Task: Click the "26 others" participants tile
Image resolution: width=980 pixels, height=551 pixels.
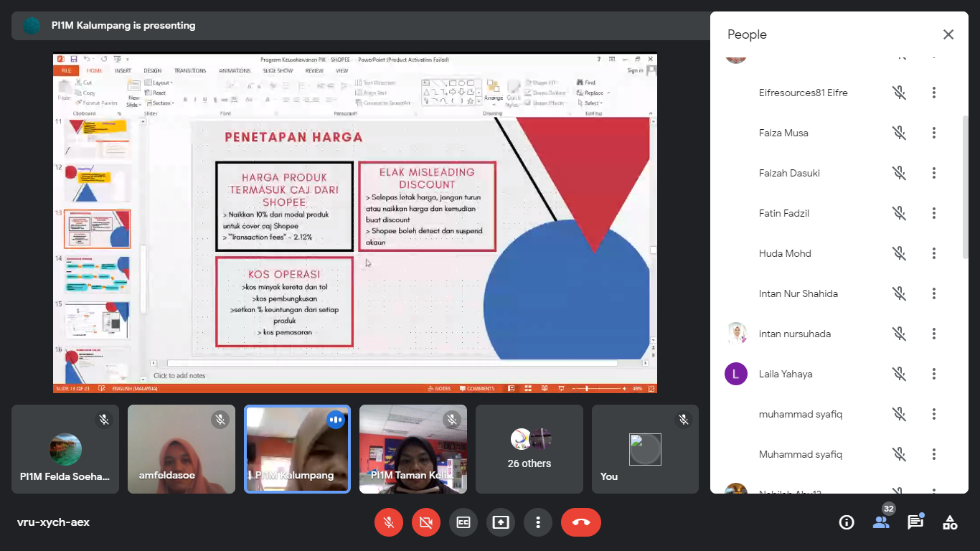Action: click(x=529, y=449)
